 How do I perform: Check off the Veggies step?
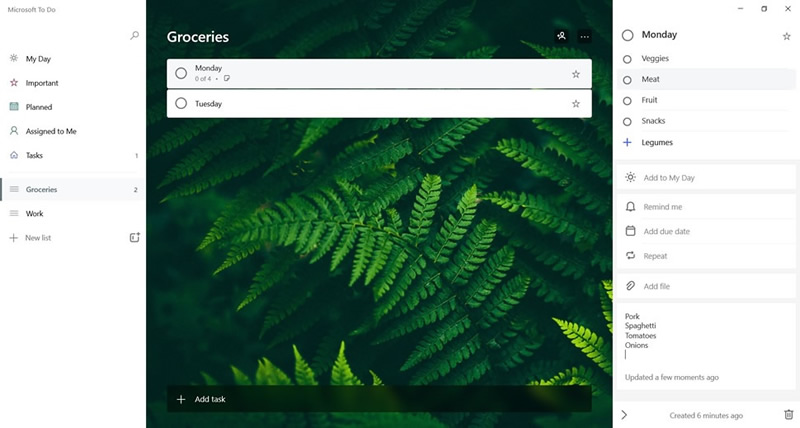click(x=627, y=59)
